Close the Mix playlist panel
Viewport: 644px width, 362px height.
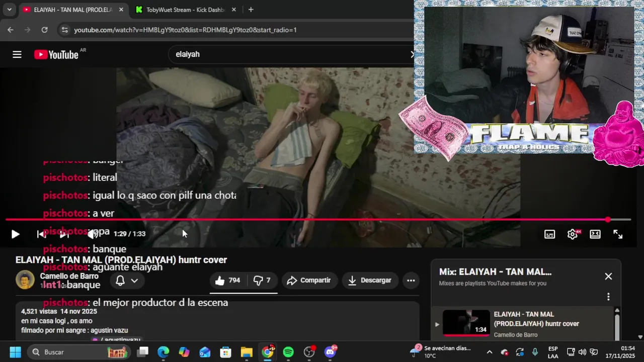coord(608,277)
